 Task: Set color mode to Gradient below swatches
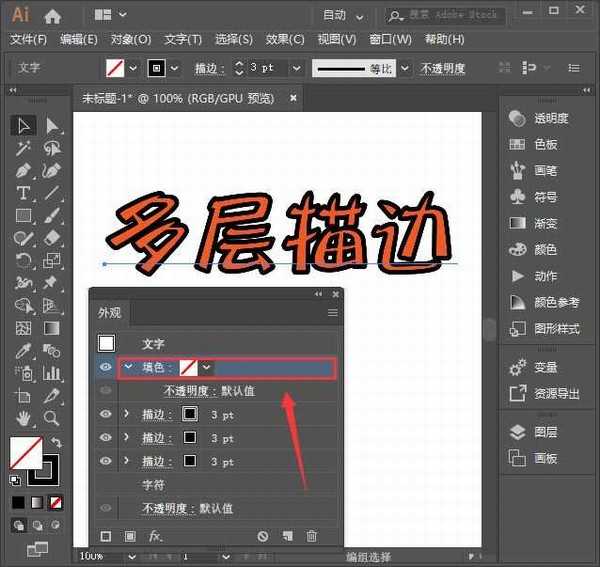pyautogui.click(x=37, y=502)
